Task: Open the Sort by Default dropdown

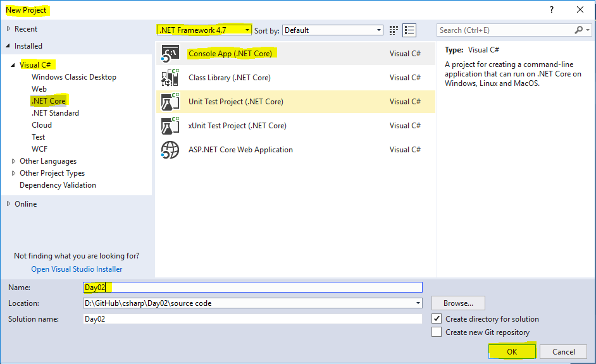Action: pyautogui.click(x=333, y=30)
